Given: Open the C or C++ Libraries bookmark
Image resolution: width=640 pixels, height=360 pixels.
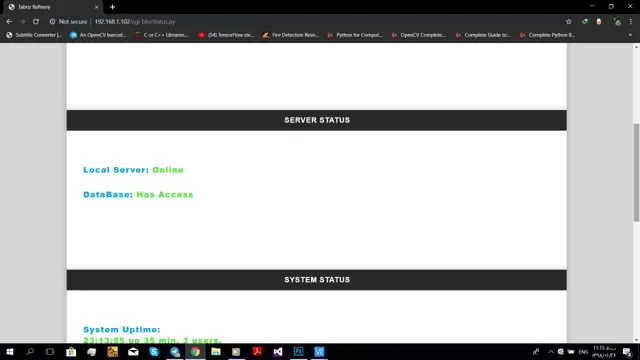Looking at the screenshot, I should 162,35.
